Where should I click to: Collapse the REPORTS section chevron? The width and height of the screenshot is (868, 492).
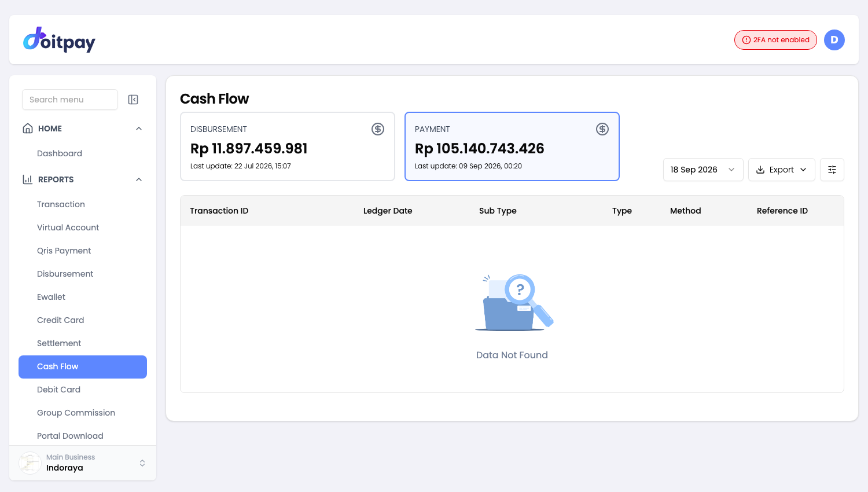(x=139, y=179)
